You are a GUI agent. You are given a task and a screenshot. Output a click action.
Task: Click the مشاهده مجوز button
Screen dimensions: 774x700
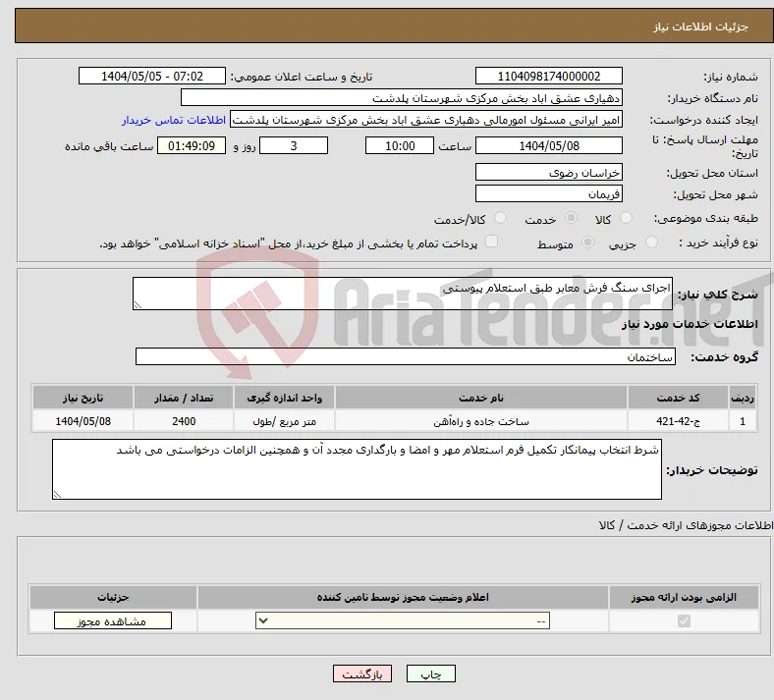point(113,621)
